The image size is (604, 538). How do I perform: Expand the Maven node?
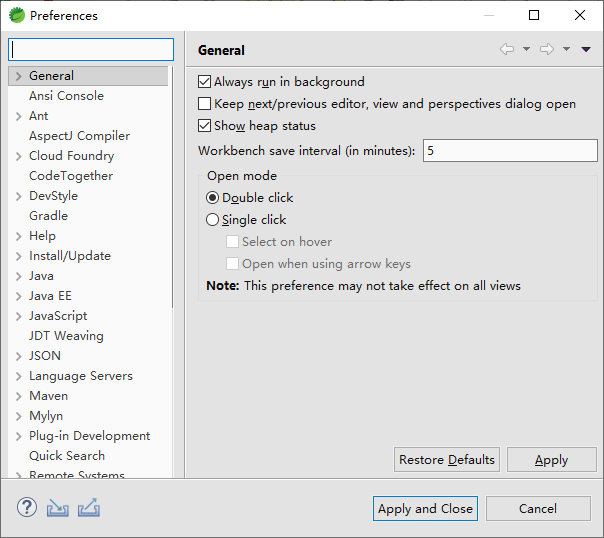[18, 396]
